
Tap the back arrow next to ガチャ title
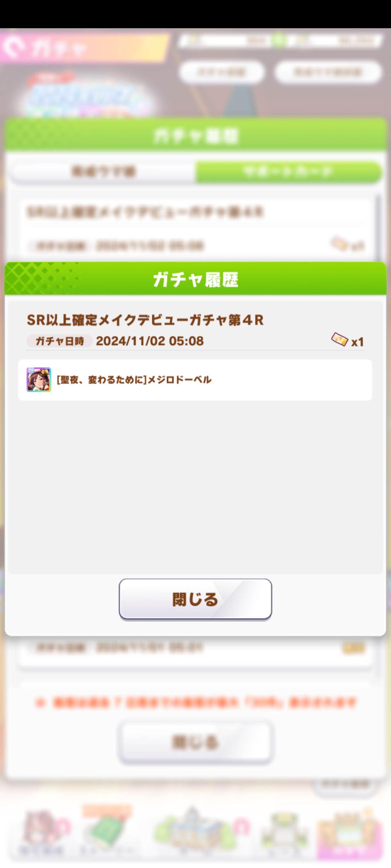(14, 47)
